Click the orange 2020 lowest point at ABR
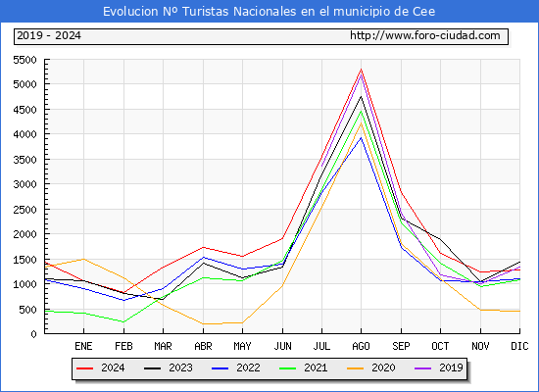 pyautogui.click(x=203, y=324)
